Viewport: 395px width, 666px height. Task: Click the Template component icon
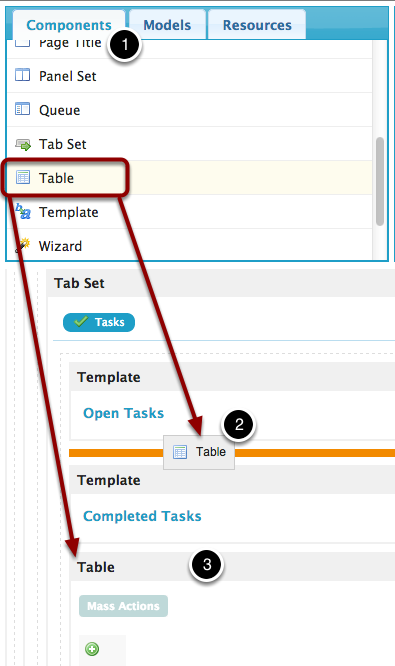coord(23,211)
